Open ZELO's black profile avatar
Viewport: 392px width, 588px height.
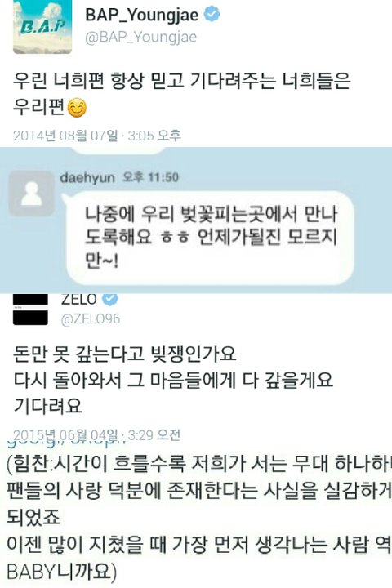[x=30, y=310]
